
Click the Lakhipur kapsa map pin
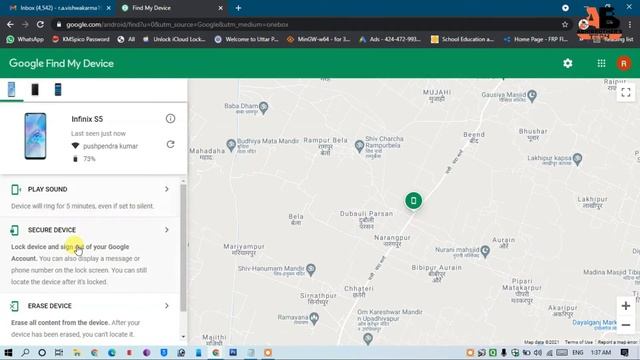(x=577, y=159)
